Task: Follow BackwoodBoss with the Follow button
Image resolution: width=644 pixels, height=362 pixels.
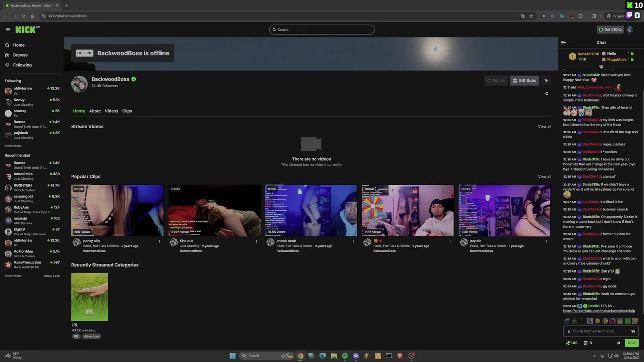Action: coord(496,80)
